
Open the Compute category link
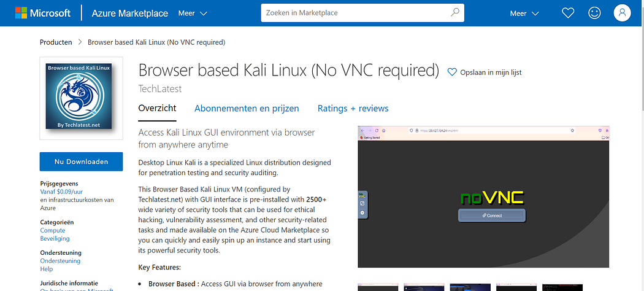tap(53, 230)
